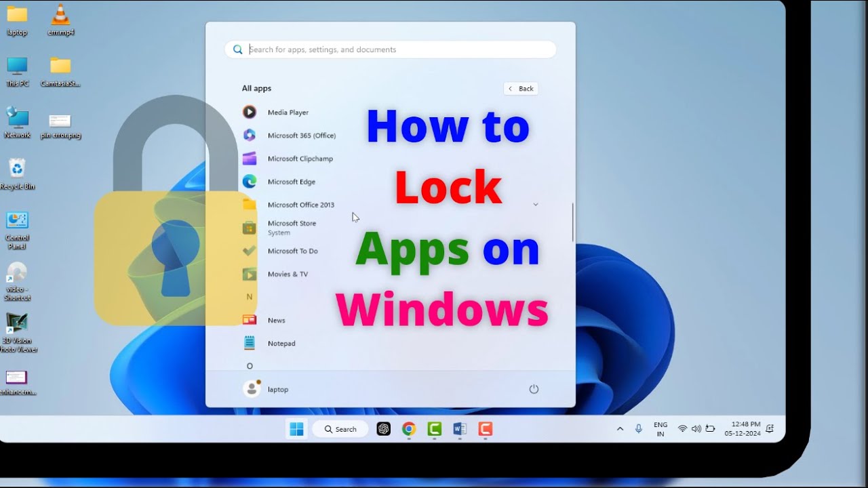Screen dimensions: 868x488
Task: Click the battery icon in tray
Action: click(x=710, y=429)
